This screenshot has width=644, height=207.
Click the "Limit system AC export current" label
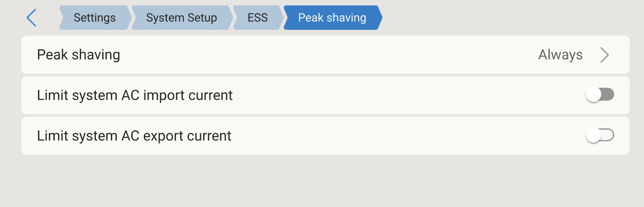coord(134,136)
